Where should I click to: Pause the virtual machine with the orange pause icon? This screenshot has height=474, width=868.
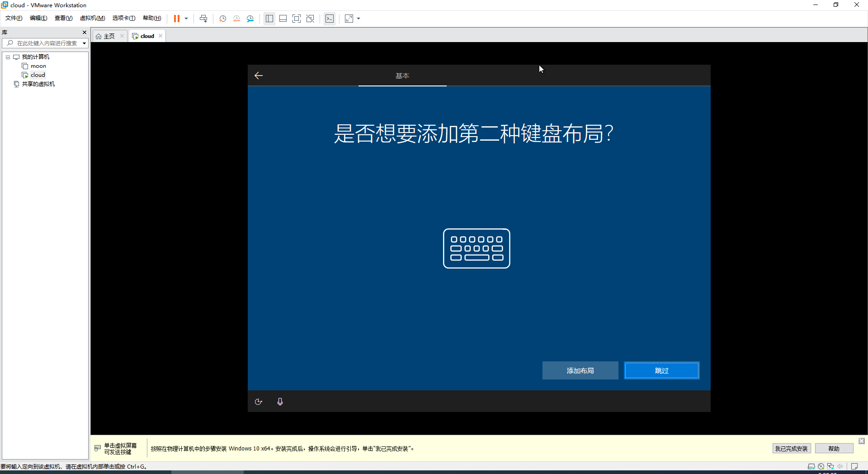click(177, 19)
